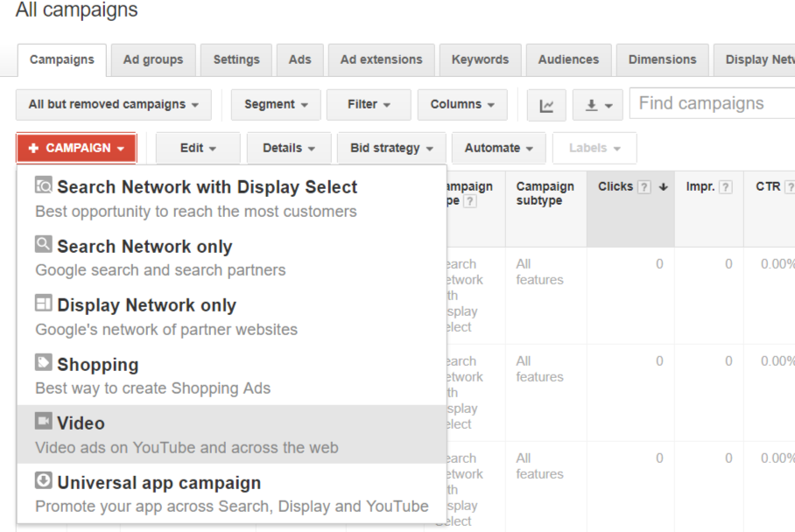Expand the Segment dropdown
The width and height of the screenshot is (795, 532).
coord(276,105)
